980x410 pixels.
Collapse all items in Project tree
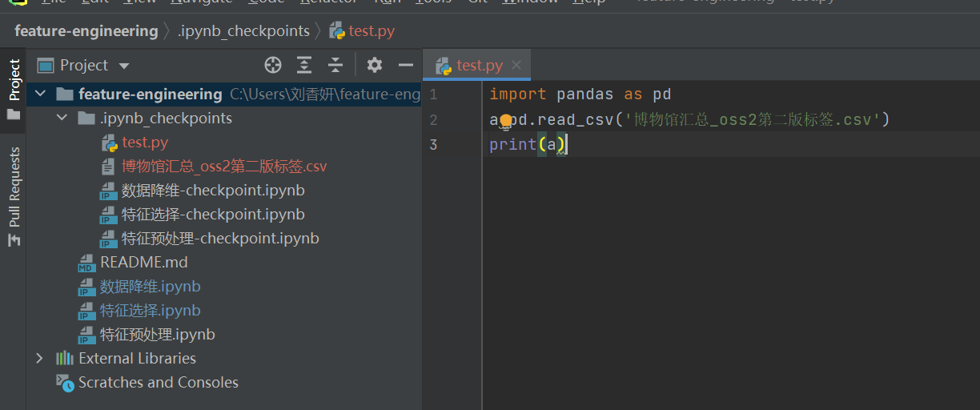(335, 65)
